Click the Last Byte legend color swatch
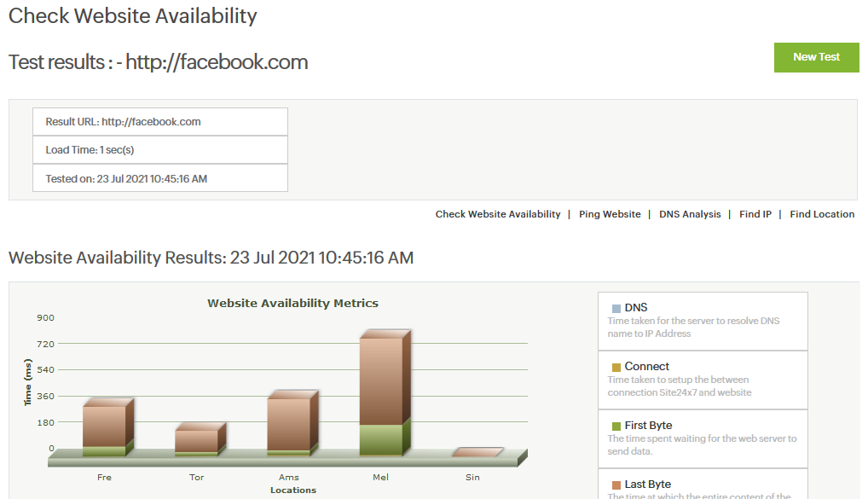 click(616, 485)
